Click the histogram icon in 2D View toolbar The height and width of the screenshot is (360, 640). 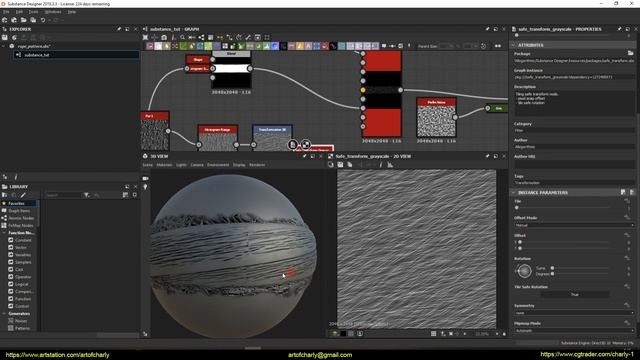click(390, 165)
